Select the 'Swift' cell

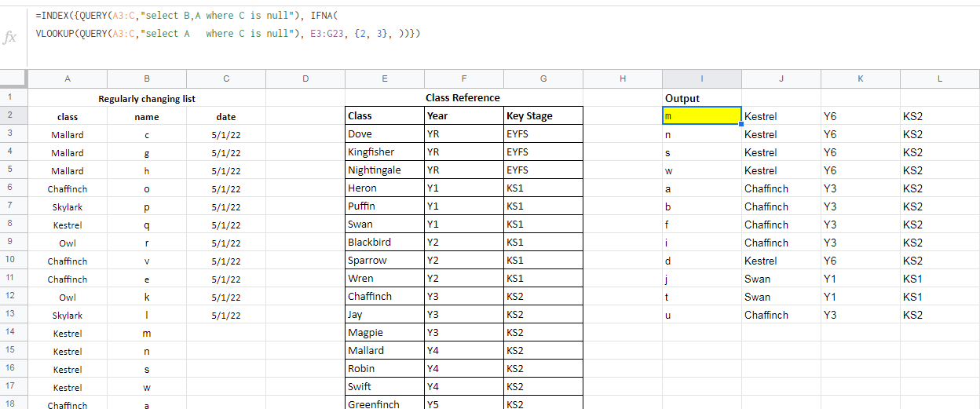coord(385,386)
